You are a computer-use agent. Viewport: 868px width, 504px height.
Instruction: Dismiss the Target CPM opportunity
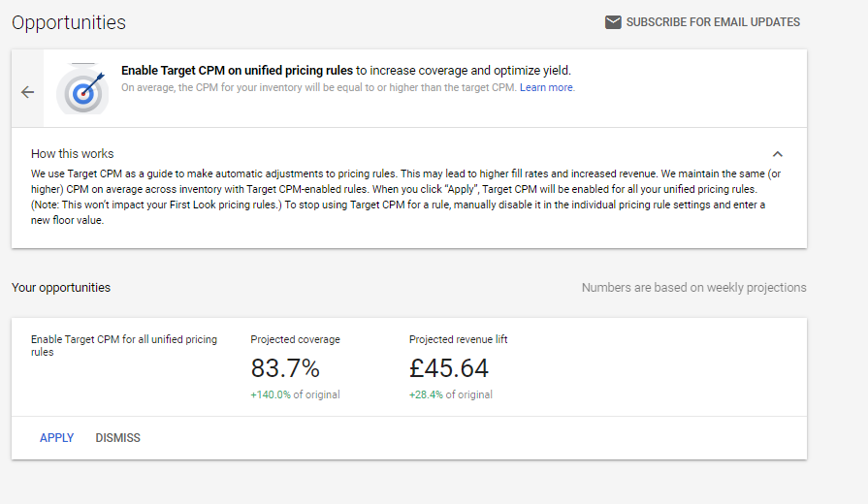point(117,438)
